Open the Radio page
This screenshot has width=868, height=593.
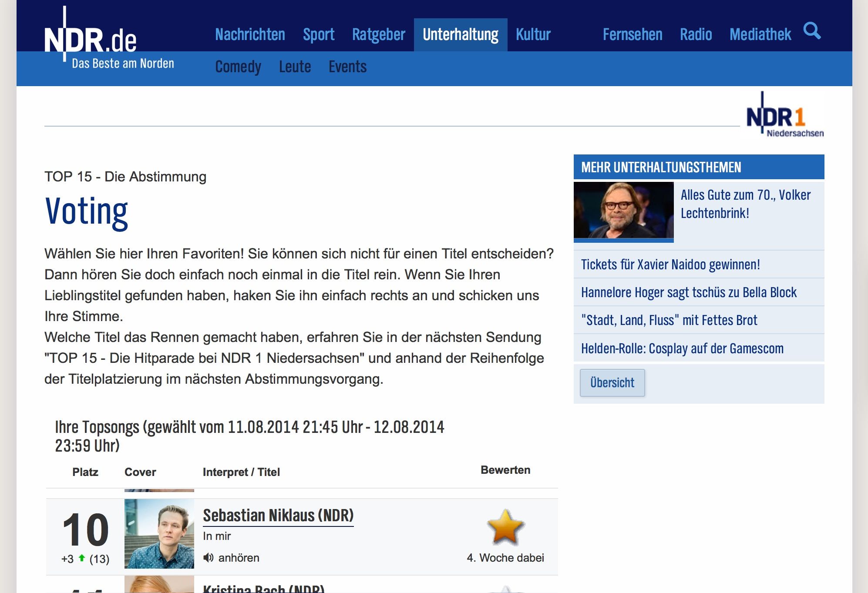(x=696, y=35)
